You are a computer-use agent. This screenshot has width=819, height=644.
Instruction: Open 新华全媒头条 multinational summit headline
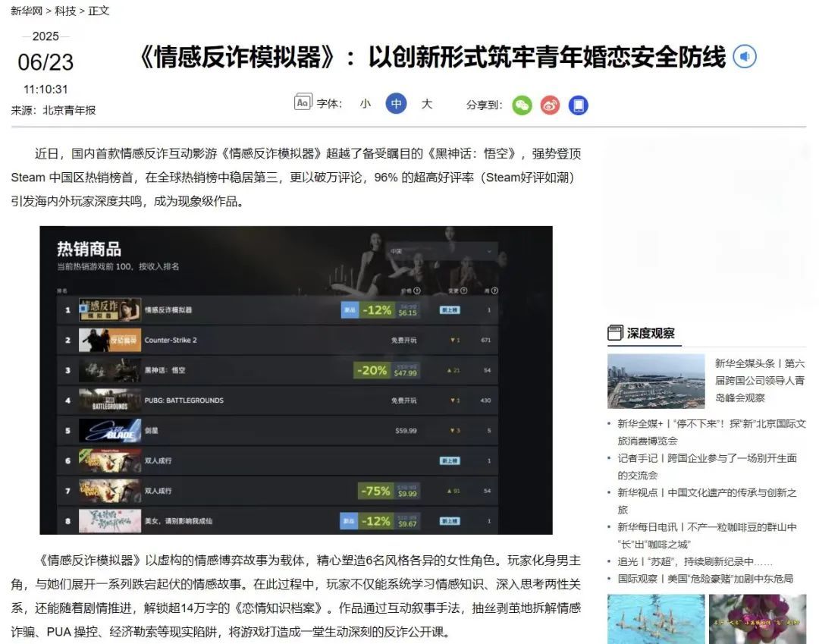pyautogui.click(x=759, y=380)
